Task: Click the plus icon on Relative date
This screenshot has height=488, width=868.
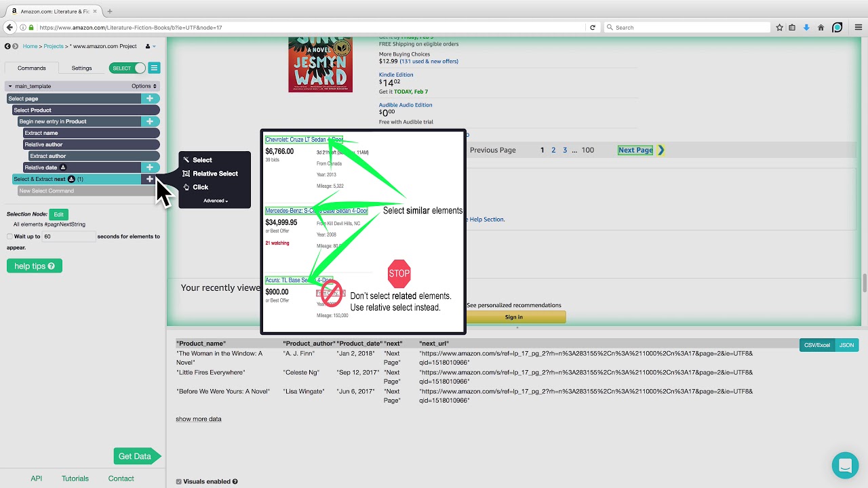Action: click(x=150, y=167)
